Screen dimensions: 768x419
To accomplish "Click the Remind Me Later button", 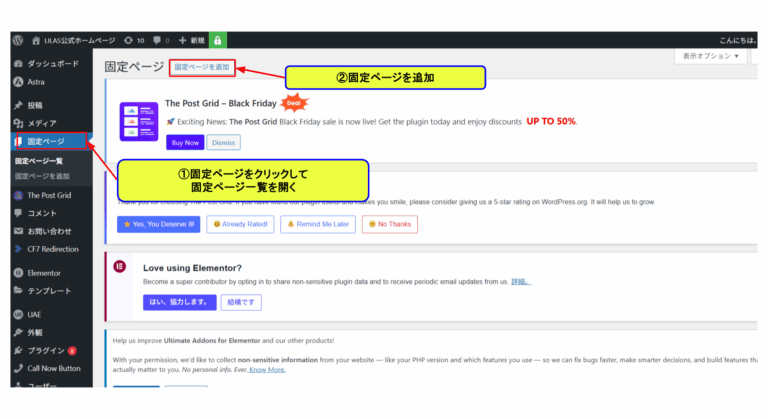I will [x=318, y=224].
